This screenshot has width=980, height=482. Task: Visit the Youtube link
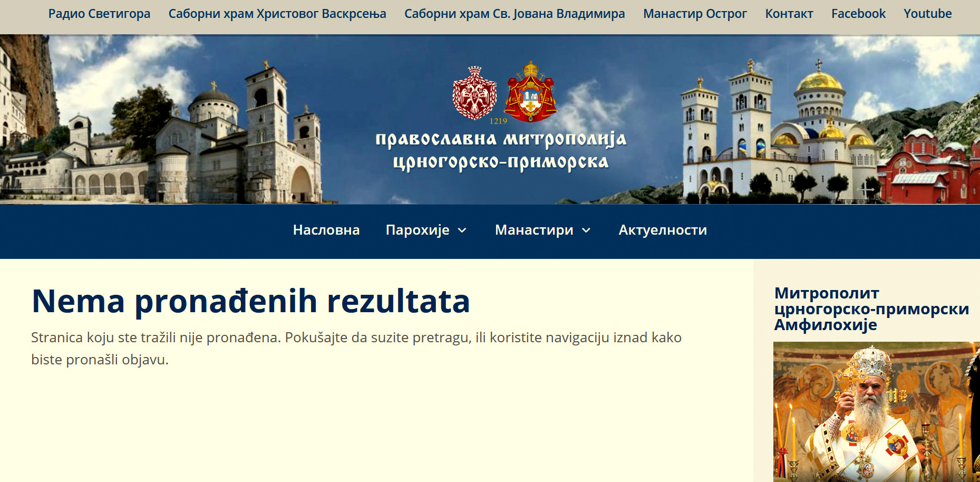927,14
